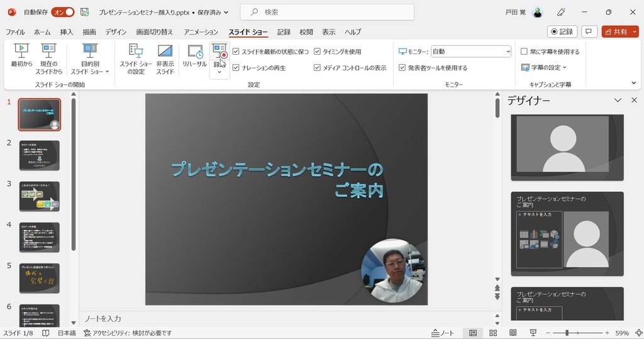Click the save icon in title bar
644x339 pixels.
click(x=85, y=13)
